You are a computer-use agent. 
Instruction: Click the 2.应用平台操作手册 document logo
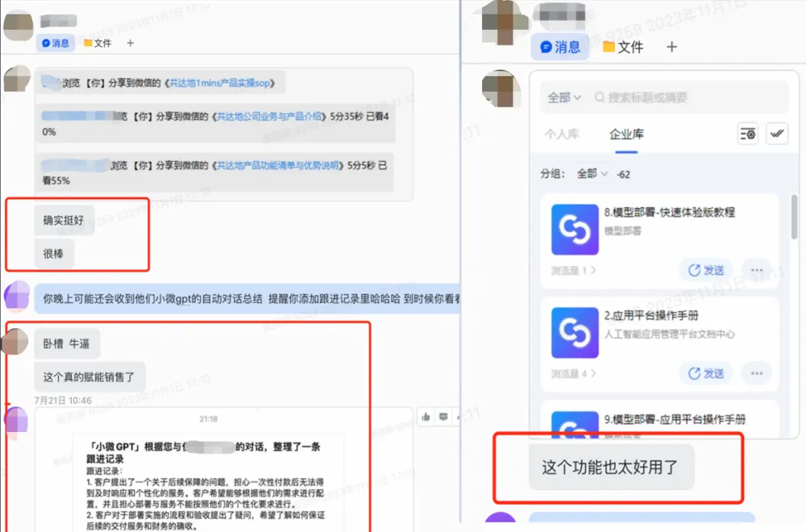[x=575, y=333]
